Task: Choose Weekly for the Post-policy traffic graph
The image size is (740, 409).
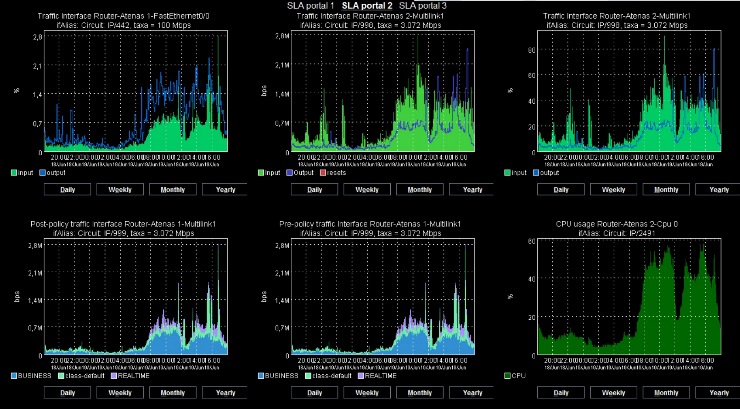Action: point(120,392)
